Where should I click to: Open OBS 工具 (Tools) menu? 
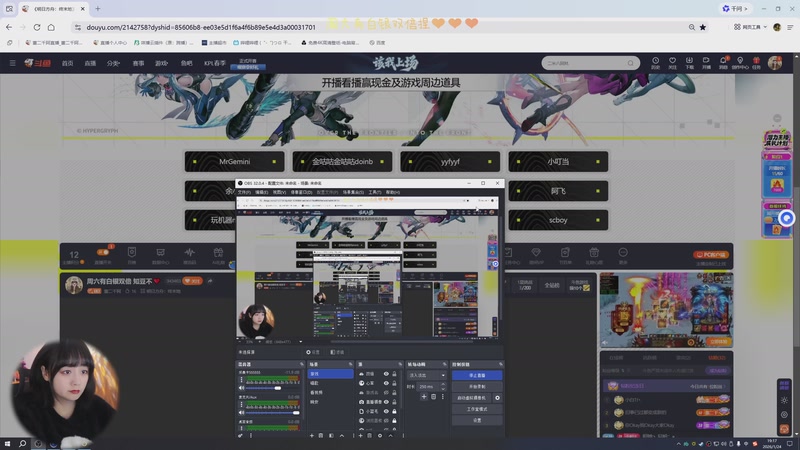(374, 192)
